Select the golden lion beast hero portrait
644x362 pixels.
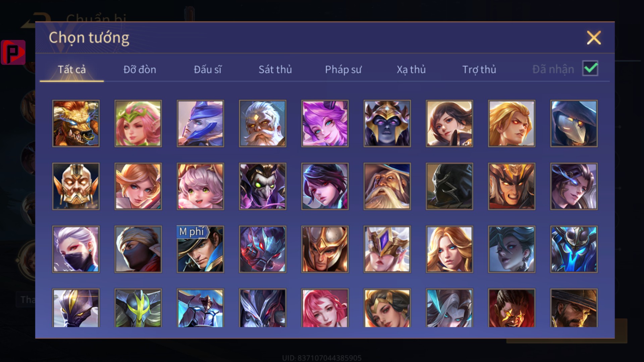pos(76,124)
